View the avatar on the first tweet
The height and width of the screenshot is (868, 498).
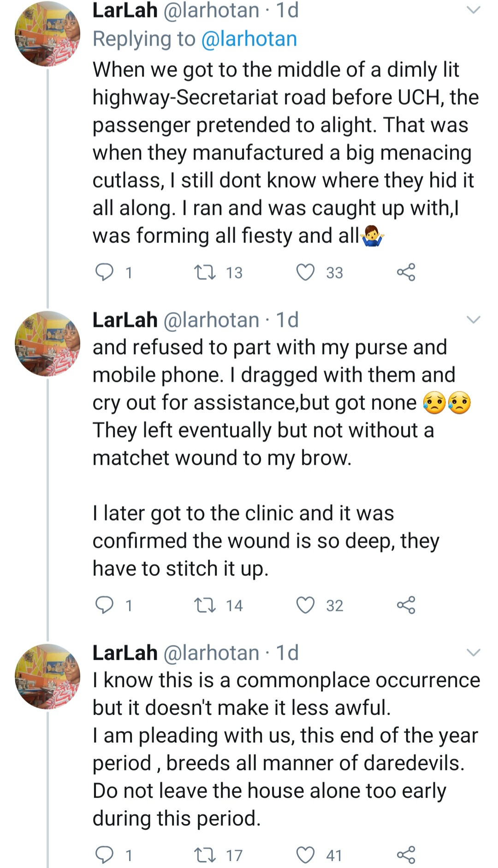47,34
